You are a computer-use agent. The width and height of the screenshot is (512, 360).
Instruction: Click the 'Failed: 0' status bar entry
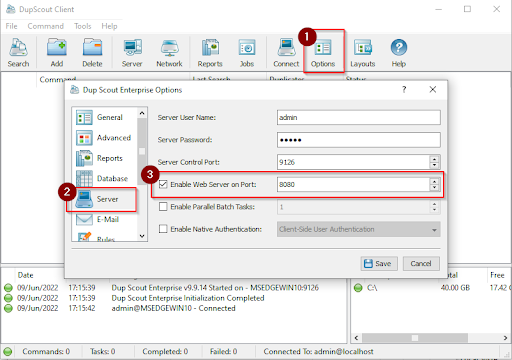point(223,351)
